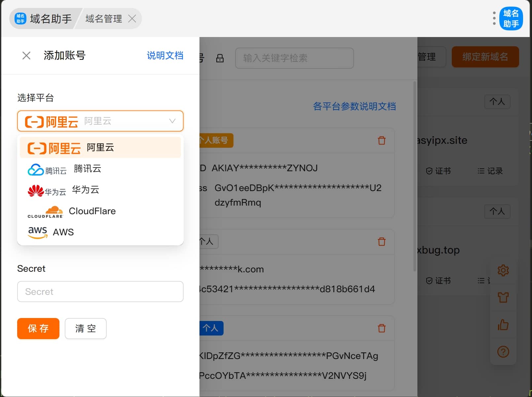The image size is (532, 397).
Task: Click the asyipx.site domain name
Action: [443, 140]
